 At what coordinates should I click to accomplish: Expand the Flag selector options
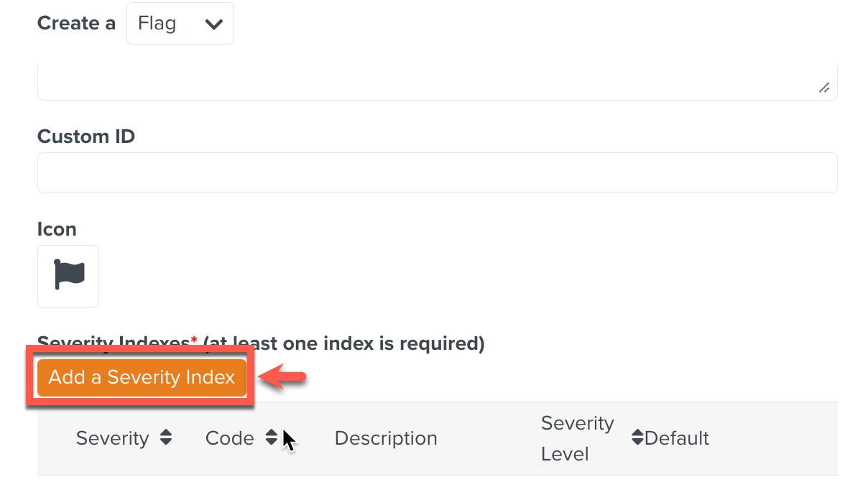click(180, 23)
